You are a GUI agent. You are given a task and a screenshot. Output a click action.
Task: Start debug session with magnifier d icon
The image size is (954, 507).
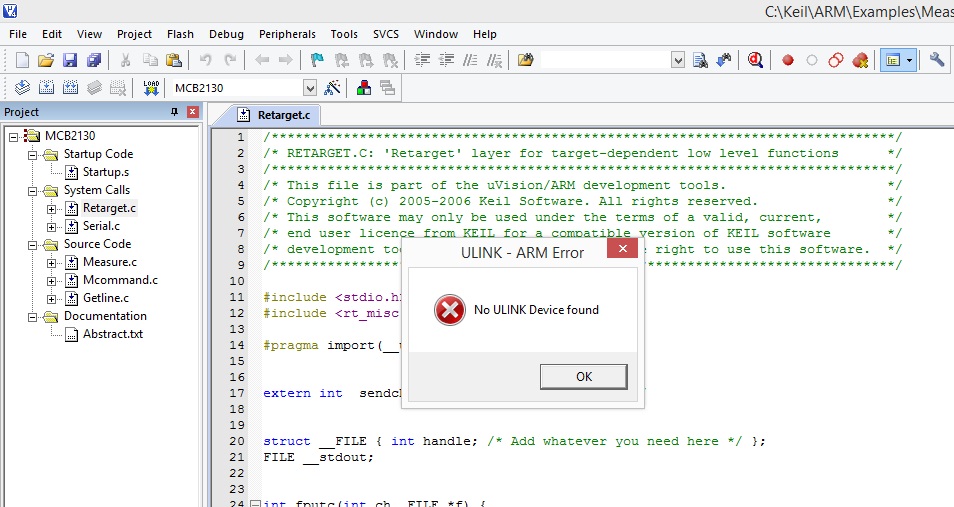[x=756, y=60]
